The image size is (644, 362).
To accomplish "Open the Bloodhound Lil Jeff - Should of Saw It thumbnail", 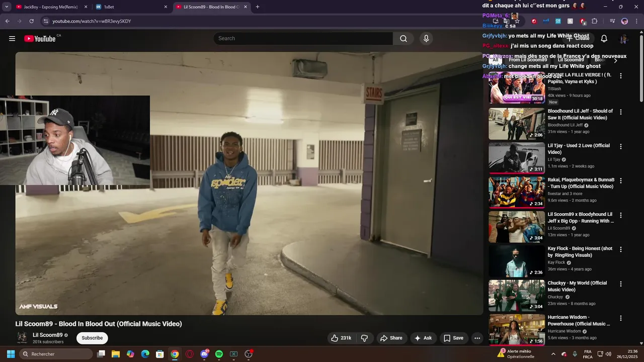I will pyautogui.click(x=517, y=124).
